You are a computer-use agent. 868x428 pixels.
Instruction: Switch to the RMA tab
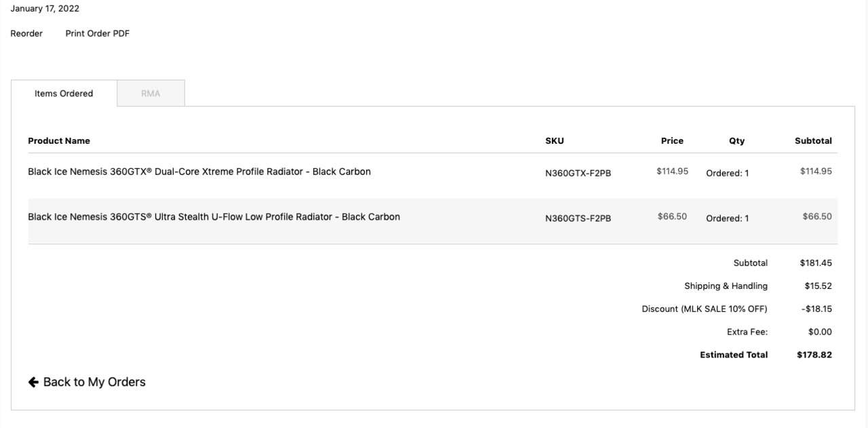click(151, 93)
